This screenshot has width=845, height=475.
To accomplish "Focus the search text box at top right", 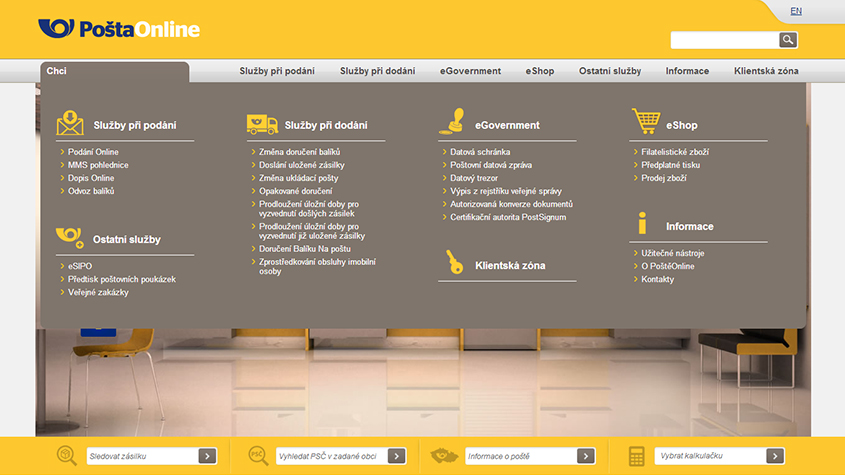I will [724, 40].
